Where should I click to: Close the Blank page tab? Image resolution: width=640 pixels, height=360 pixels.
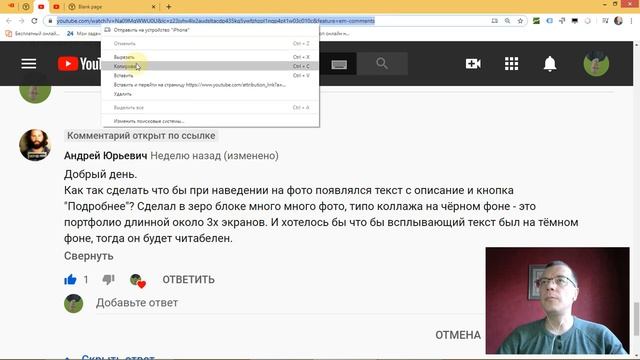coord(153,7)
